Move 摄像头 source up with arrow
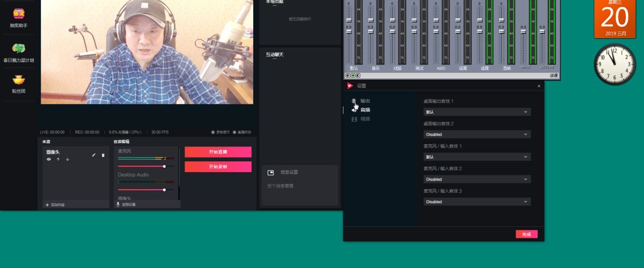 pyautogui.click(x=58, y=159)
